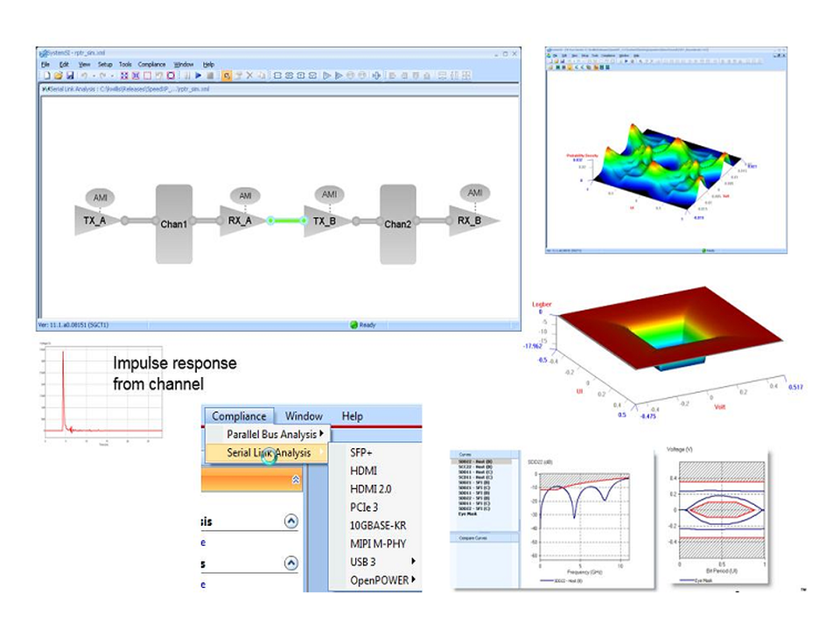Click the AMI bubble above TX_A

click(100, 198)
